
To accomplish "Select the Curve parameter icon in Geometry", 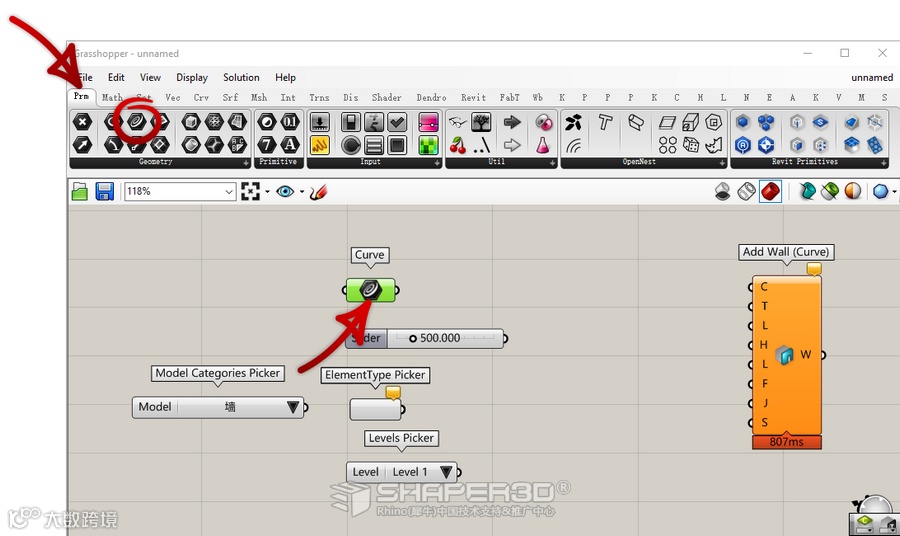I will pos(137,122).
